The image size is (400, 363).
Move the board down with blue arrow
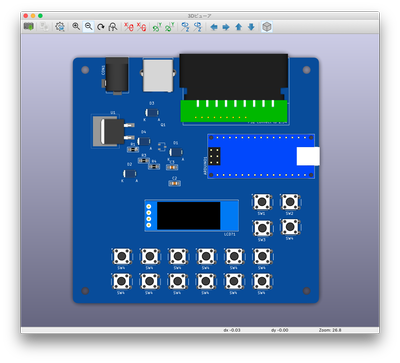(251, 27)
